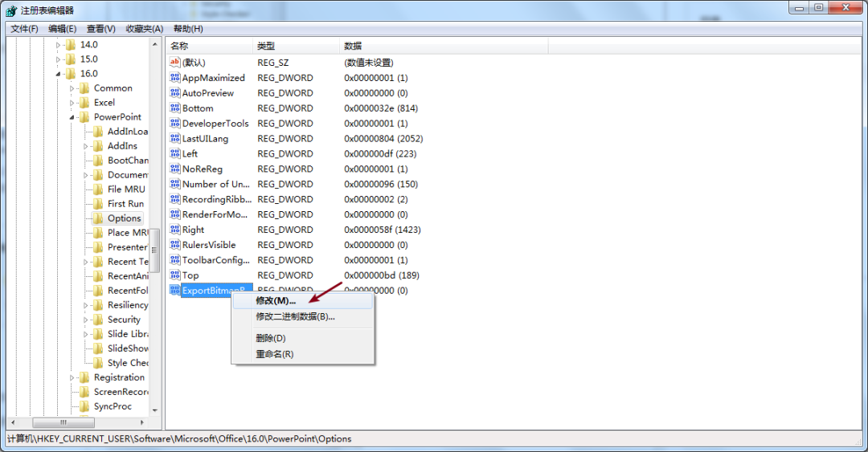Screen dimensions: 868x452
Task: Click tree pane horizontal scroll left arrow
Action: pyautogui.click(x=14, y=422)
